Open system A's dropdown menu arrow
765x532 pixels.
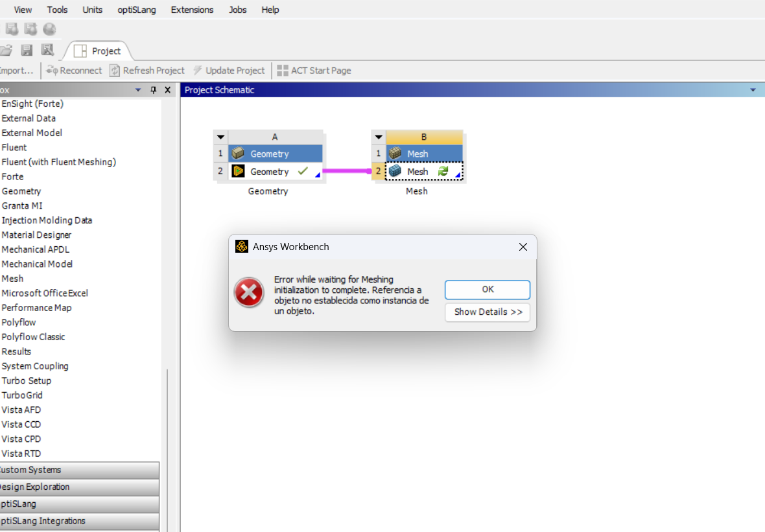point(220,137)
